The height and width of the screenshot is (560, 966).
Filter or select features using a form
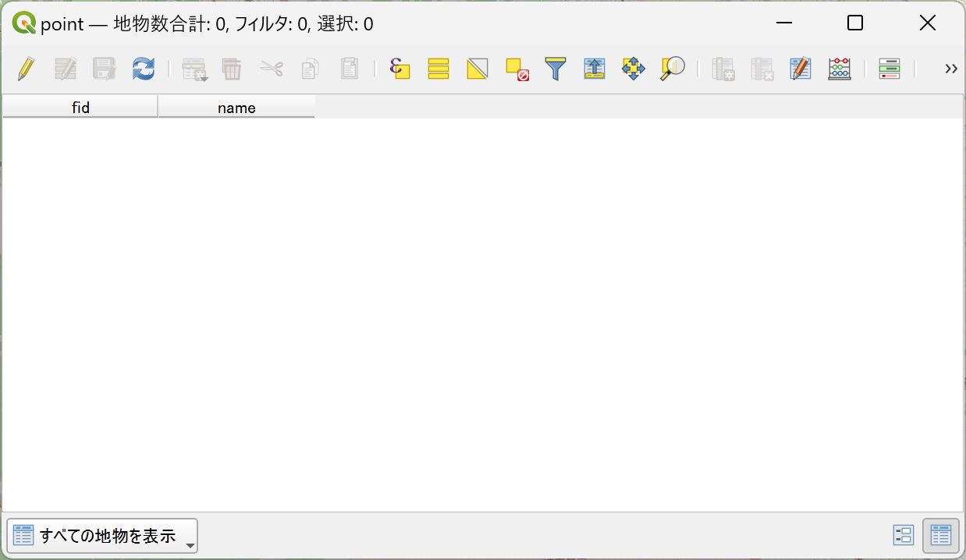point(555,69)
